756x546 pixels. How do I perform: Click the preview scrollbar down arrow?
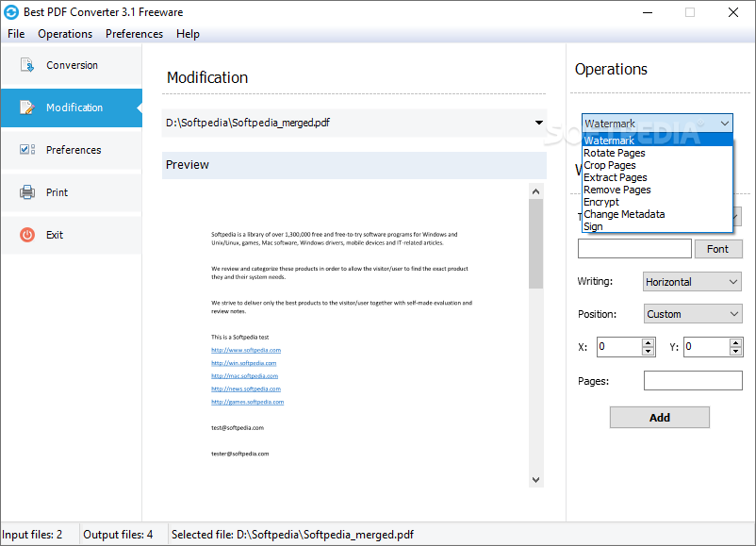535,479
